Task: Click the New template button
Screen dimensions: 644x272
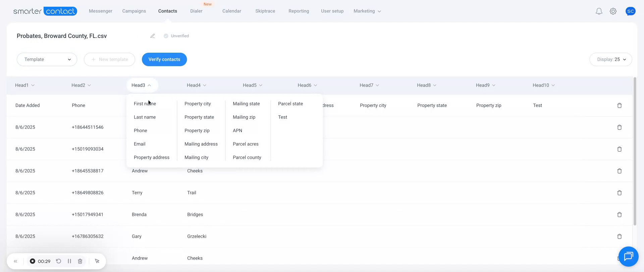Action: click(x=109, y=59)
